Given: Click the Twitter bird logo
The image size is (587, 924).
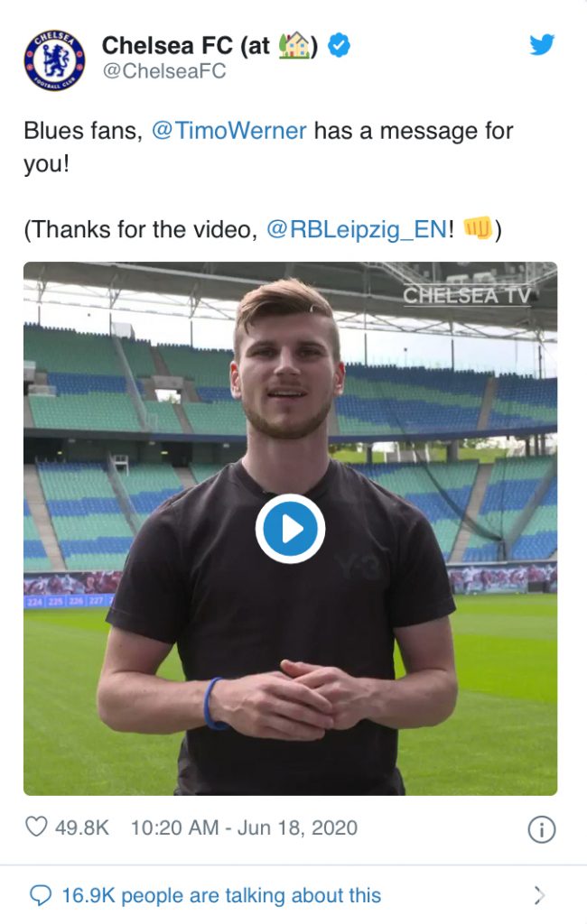Looking at the screenshot, I should coord(542,45).
